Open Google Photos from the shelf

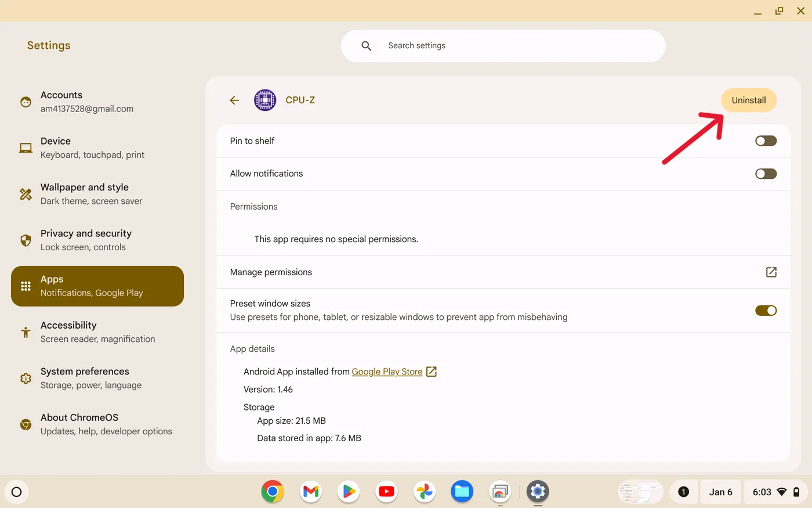click(x=425, y=492)
